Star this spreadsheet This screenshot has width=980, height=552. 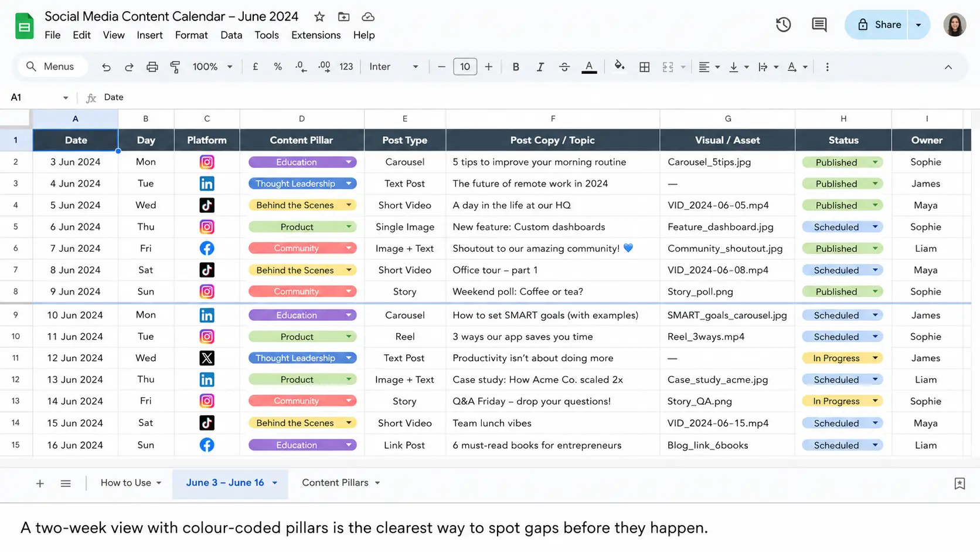pos(319,16)
